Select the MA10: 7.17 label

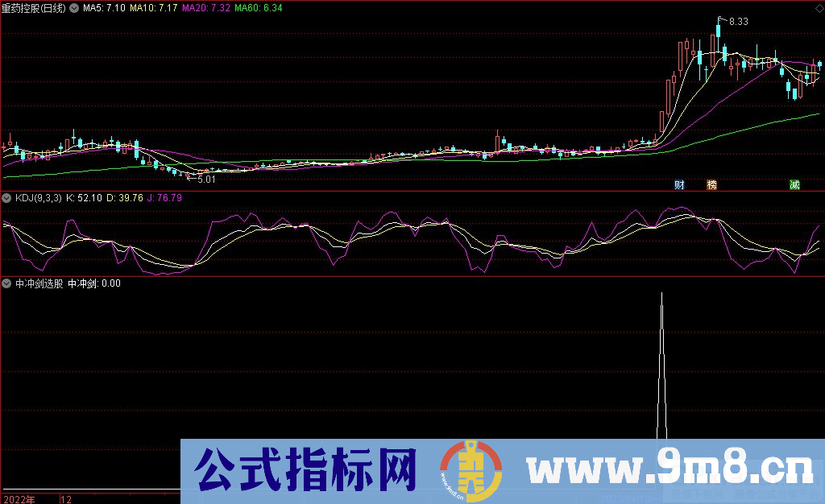pos(154,8)
